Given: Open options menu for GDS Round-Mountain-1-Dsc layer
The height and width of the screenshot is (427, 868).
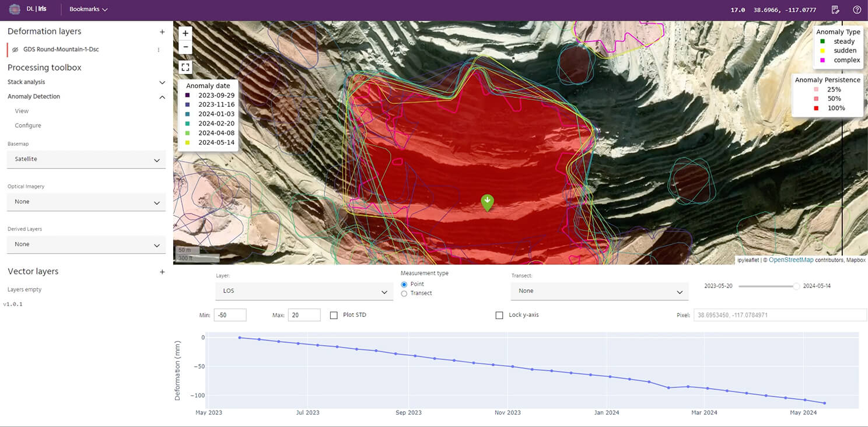Looking at the screenshot, I should pos(158,50).
